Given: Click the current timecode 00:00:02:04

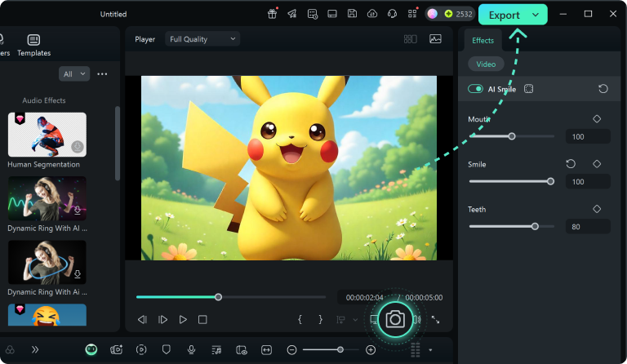Looking at the screenshot, I should pos(365,298).
